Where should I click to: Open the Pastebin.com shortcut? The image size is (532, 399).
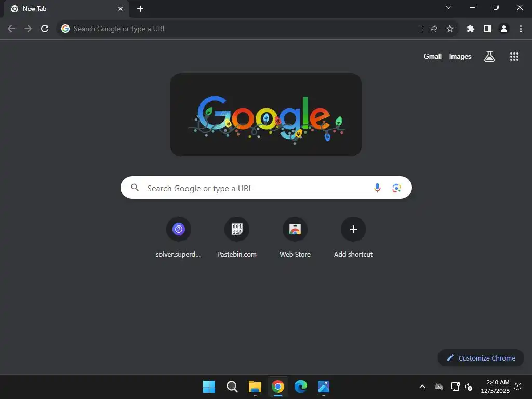[x=237, y=237]
